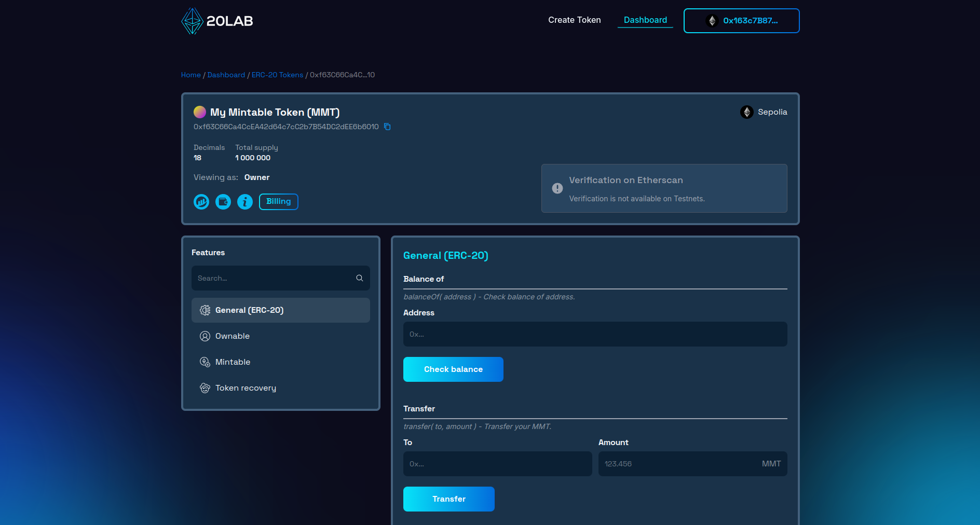This screenshot has width=980, height=525.
Task: Go to the Dashboard tab
Action: pyautogui.click(x=645, y=20)
